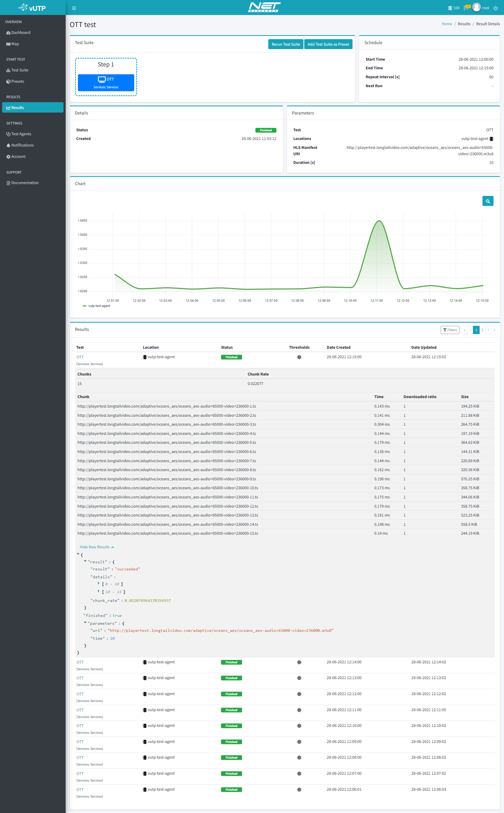Select chunk URL ending 236000-3.ts
Viewport: 504px width, 813px height.
click(167, 424)
